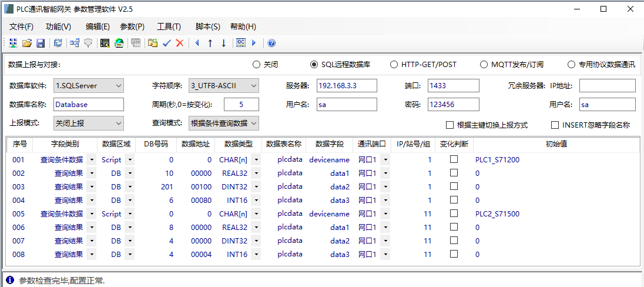Click the black up arrow icon
Screen dimensions: 644x287
[x=210, y=43]
